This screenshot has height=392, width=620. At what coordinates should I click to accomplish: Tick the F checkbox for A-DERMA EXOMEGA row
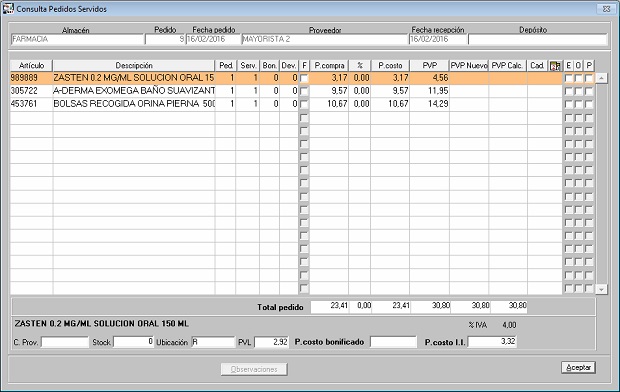304,91
